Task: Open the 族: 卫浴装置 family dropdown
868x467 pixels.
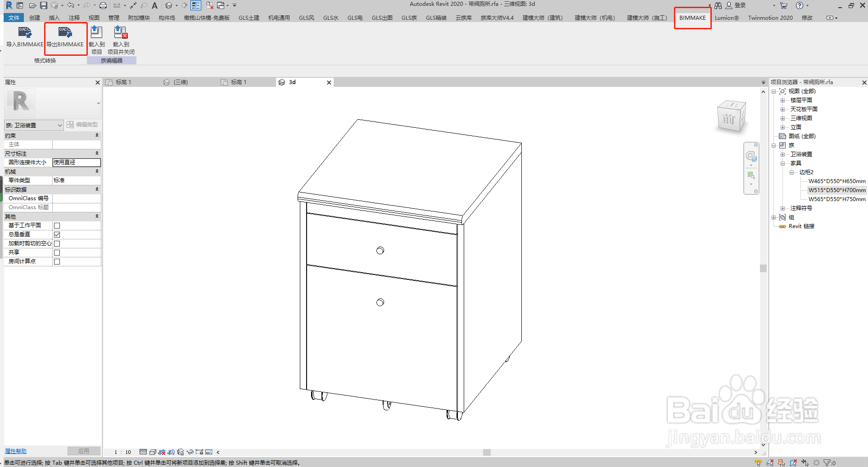Action: coord(34,125)
